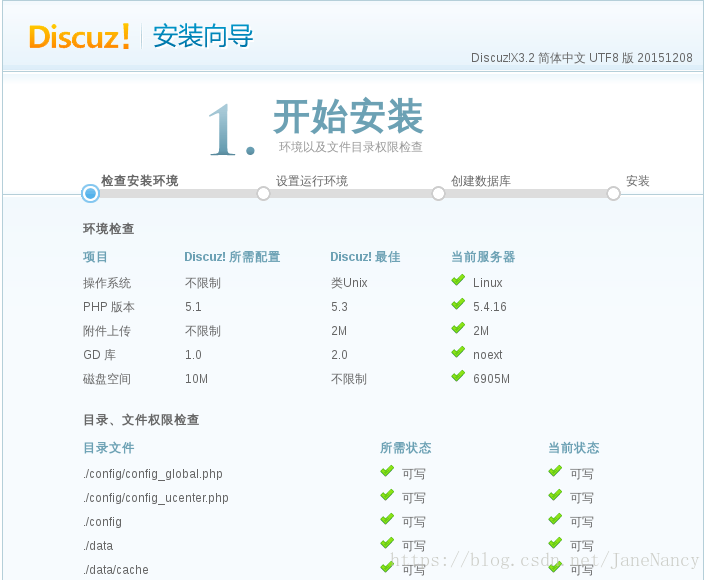
Task: Click the 检查安装环境 step label
Action: coord(140,181)
